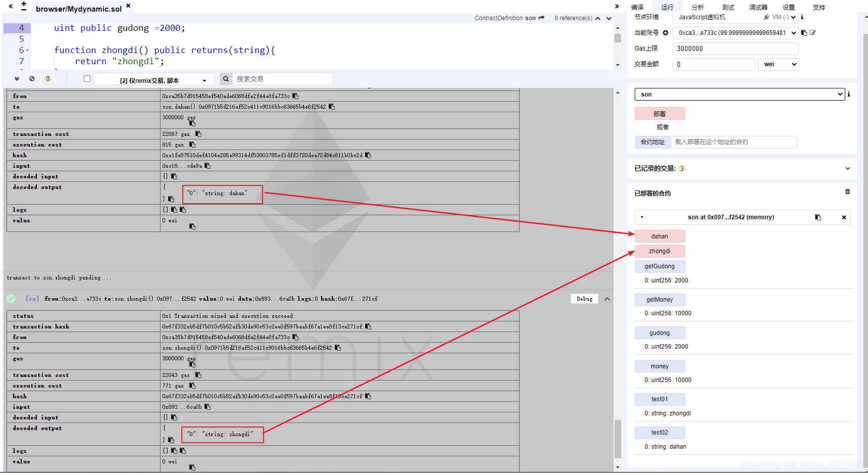The height and width of the screenshot is (473, 868).
Task: Call the test02 function button
Action: (660, 433)
